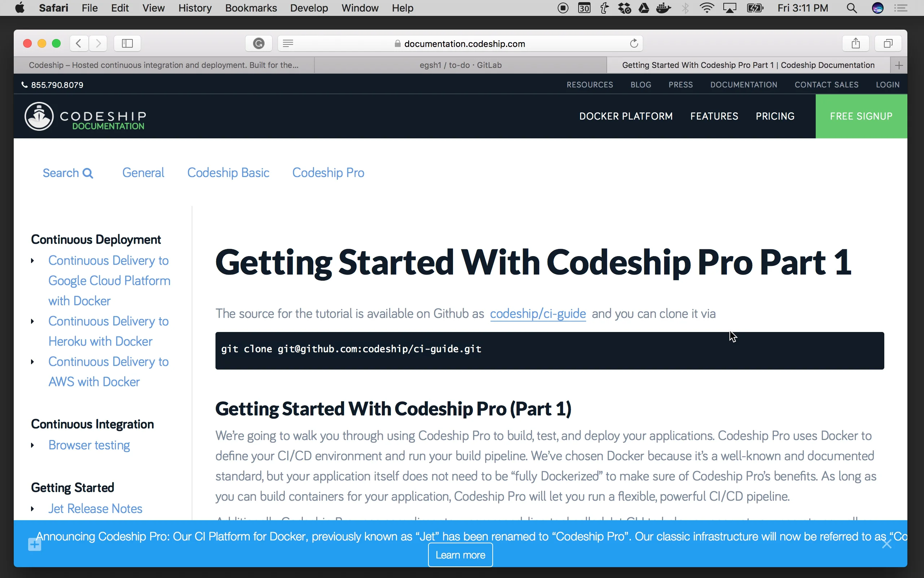Image resolution: width=924 pixels, height=578 pixels.
Task: Click the FREE SIGNUP button
Action: pos(861,116)
